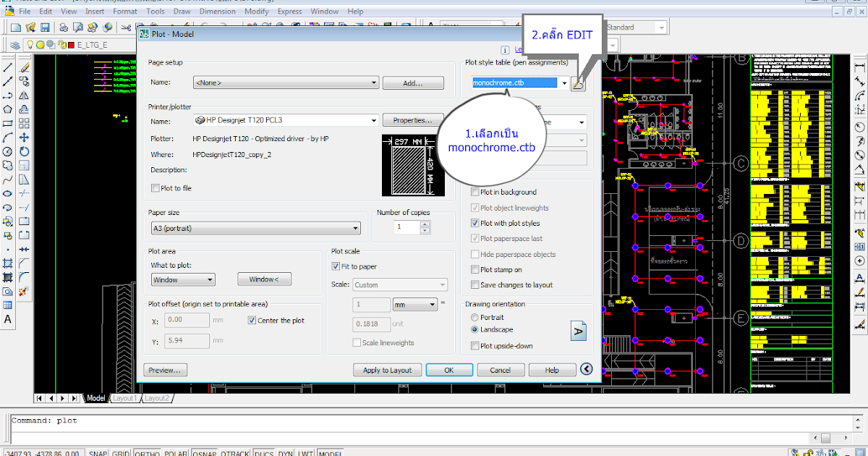Uncheck Fit to paper

point(336,266)
